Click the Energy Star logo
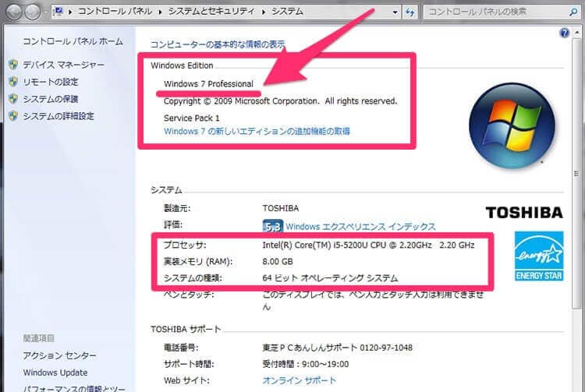585x392 pixels. pyautogui.click(x=539, y=256)
